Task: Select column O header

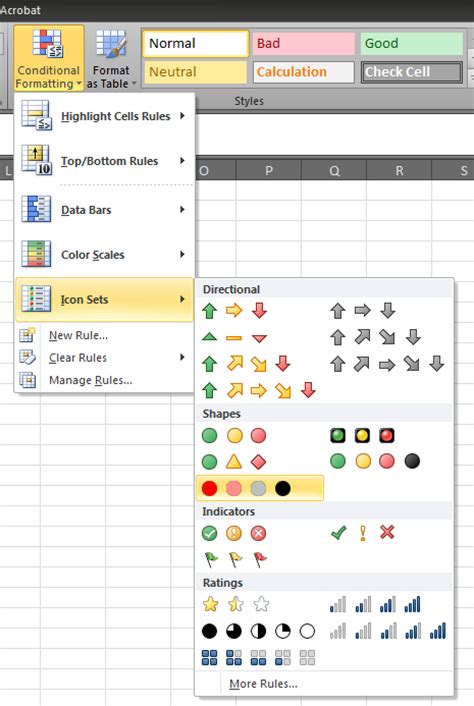Action: coord(216,171)
